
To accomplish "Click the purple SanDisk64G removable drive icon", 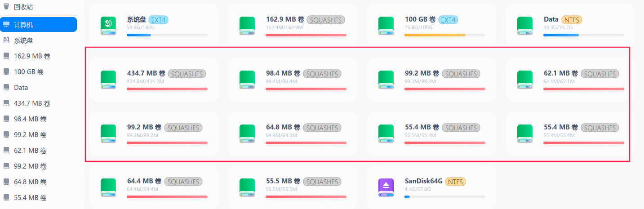I will (x=386, y=187).
